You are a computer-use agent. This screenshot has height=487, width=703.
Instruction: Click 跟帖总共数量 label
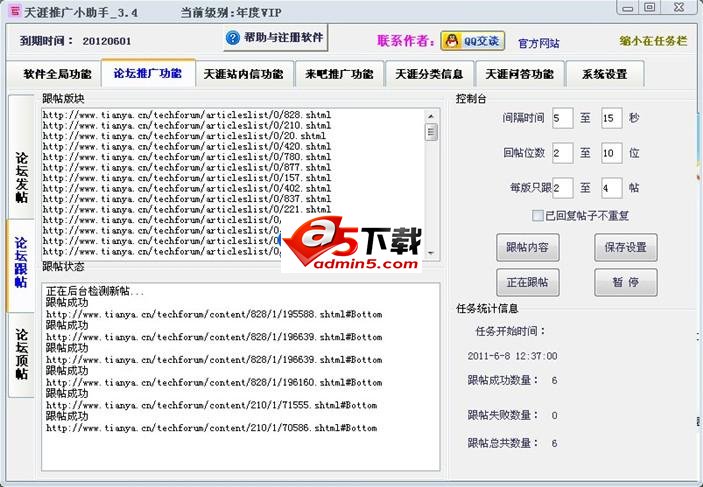[503, 443]
